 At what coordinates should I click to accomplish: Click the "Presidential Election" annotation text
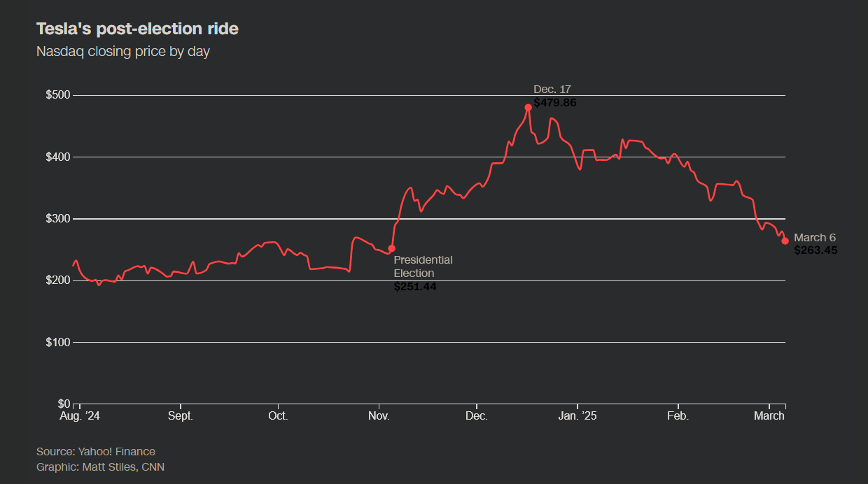423,266
